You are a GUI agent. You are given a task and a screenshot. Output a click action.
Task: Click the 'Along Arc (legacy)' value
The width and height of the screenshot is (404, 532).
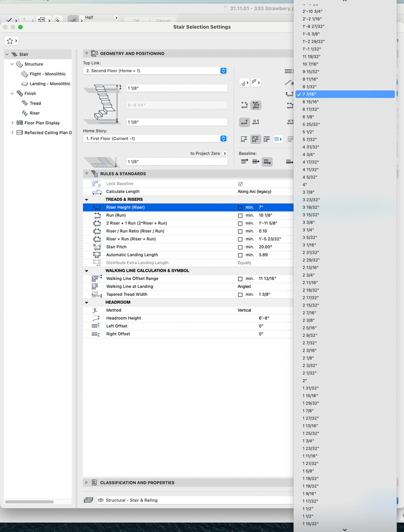point(254,192)
